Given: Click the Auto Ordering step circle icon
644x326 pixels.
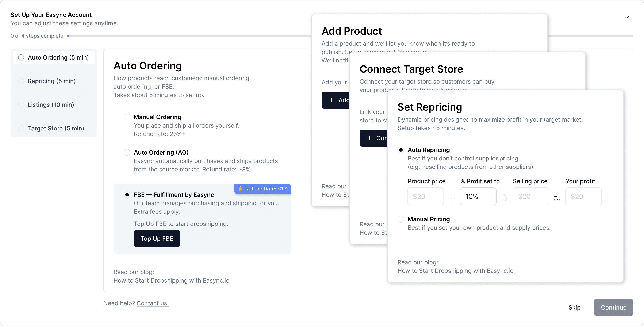Looking at the screenshot, I should point(21,58).
